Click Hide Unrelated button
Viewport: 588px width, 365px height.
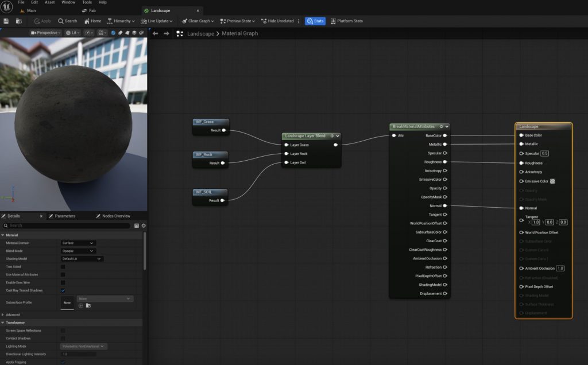coord(278,21)
